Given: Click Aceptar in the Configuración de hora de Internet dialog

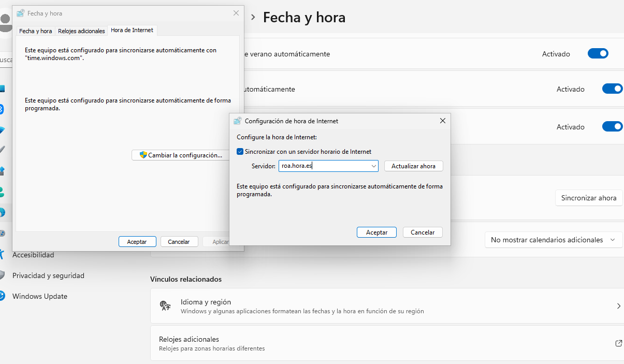Looking at the screenshot, I should (x=376, y=232).
